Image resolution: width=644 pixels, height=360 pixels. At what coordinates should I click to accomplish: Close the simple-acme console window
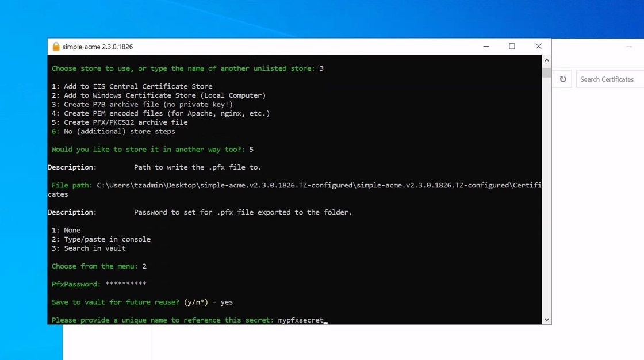538,47
